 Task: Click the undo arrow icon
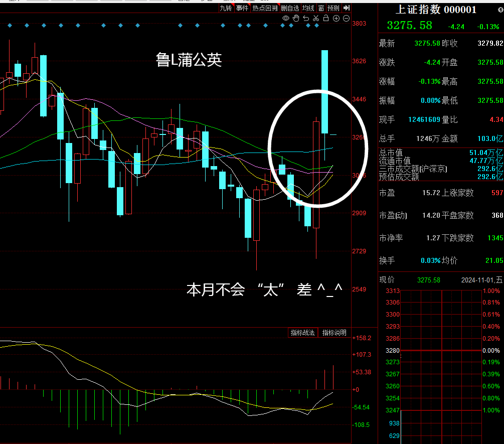click(306, 19)
